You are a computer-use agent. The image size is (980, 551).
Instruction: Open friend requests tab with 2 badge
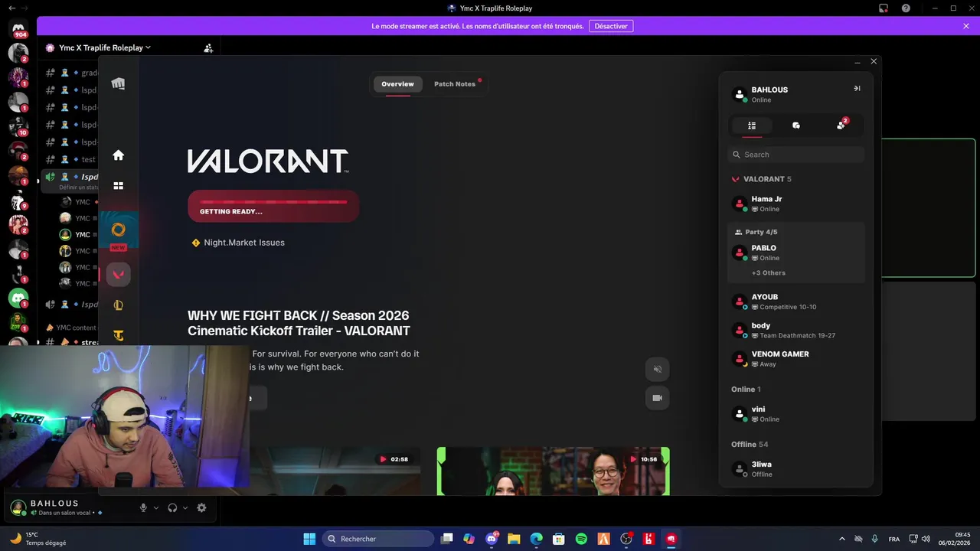click(841, 125)
